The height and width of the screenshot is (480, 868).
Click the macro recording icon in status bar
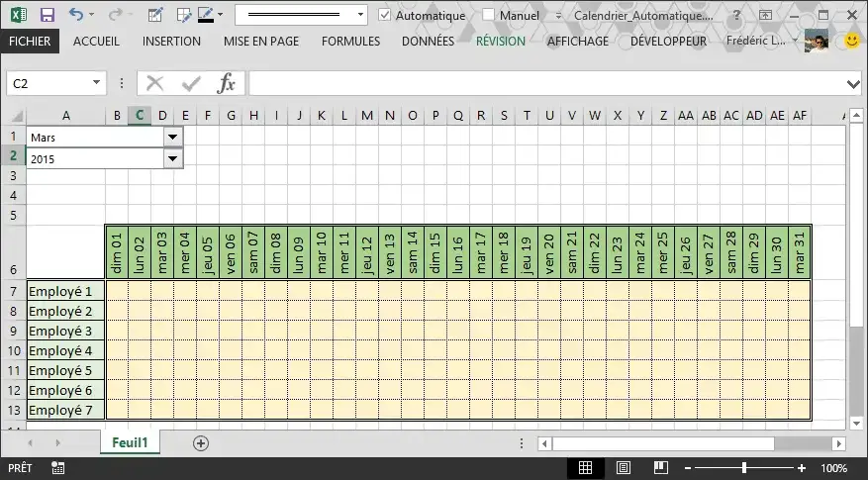57,468
